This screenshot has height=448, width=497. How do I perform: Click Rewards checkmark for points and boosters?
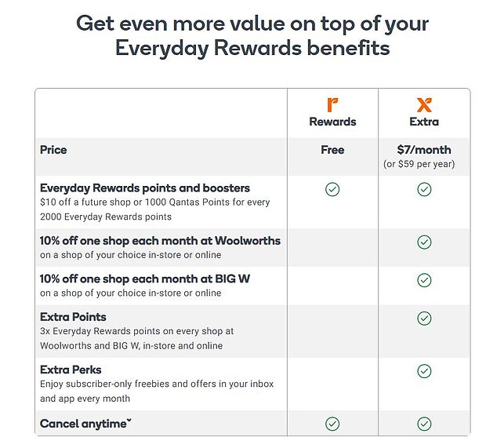(x=332, y=189)
